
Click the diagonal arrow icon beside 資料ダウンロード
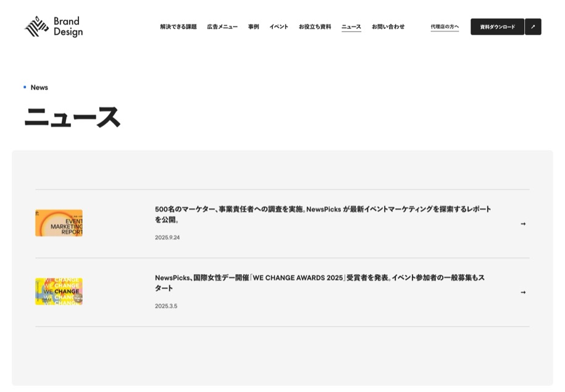[x=533, y=27]
